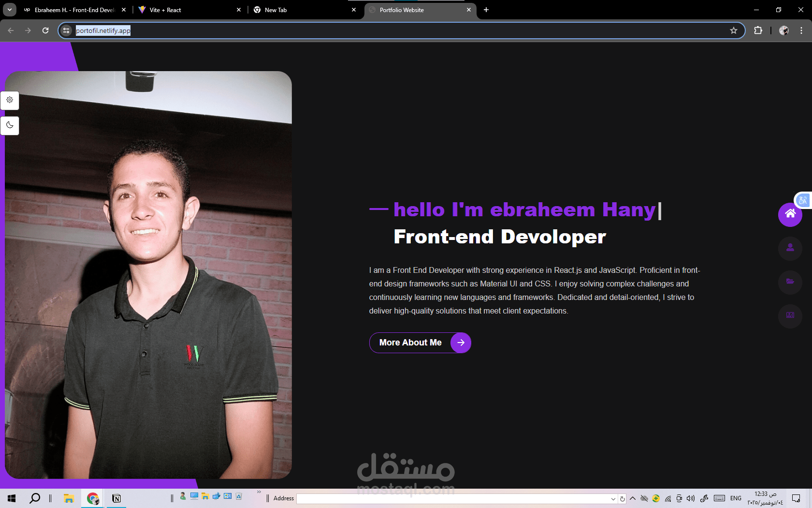Go back to the previous page

point(11,30)
